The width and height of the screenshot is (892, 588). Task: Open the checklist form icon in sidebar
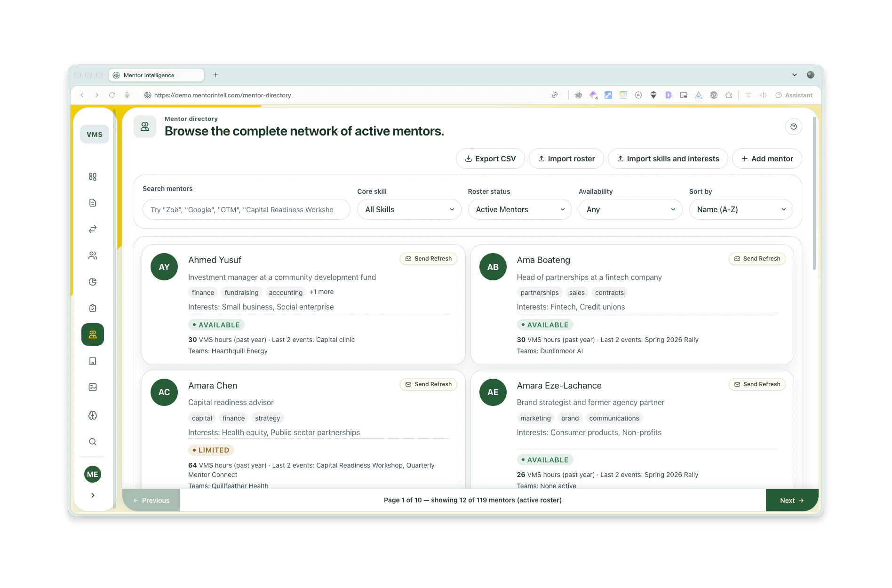coord(93,387)
